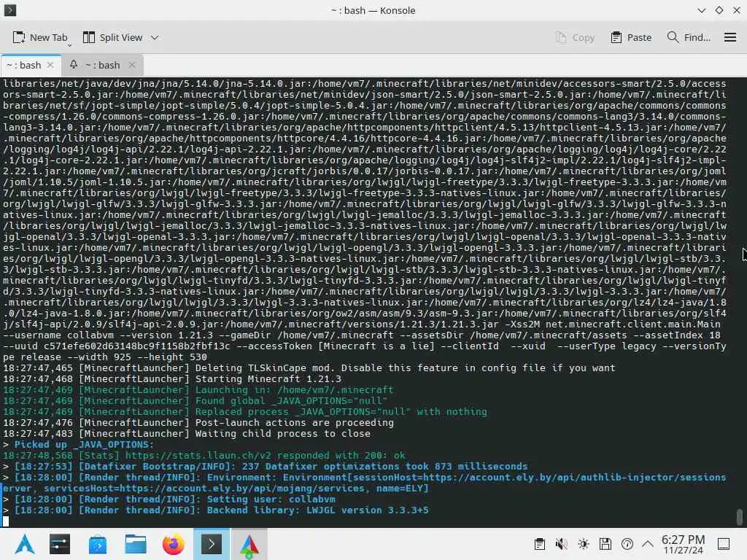Viewport: 747px width, 560px height.
Task: Click the show desktop button
Action: [x=724, y=544]
